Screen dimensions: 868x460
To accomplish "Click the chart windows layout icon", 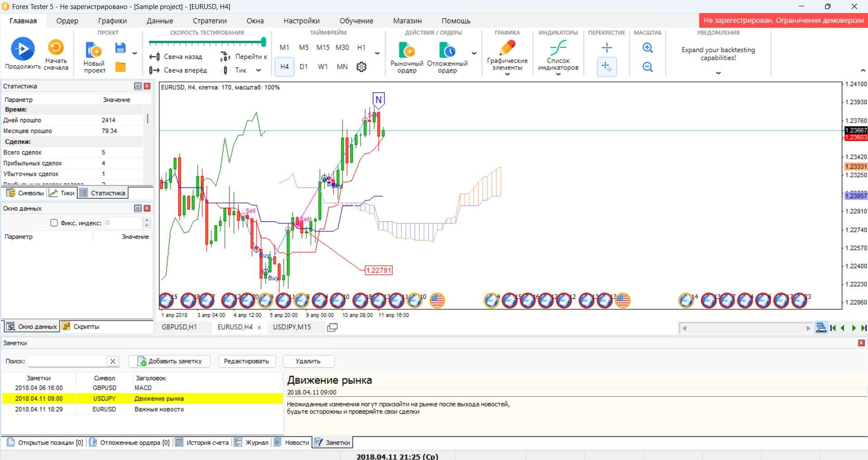I will pyautogui.click(x=332, y=327).
